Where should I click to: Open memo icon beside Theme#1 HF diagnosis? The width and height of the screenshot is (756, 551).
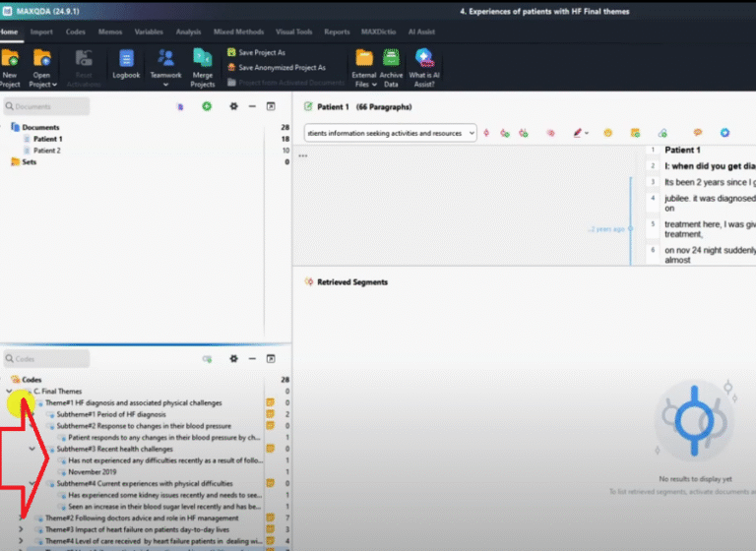click(269, 402)
